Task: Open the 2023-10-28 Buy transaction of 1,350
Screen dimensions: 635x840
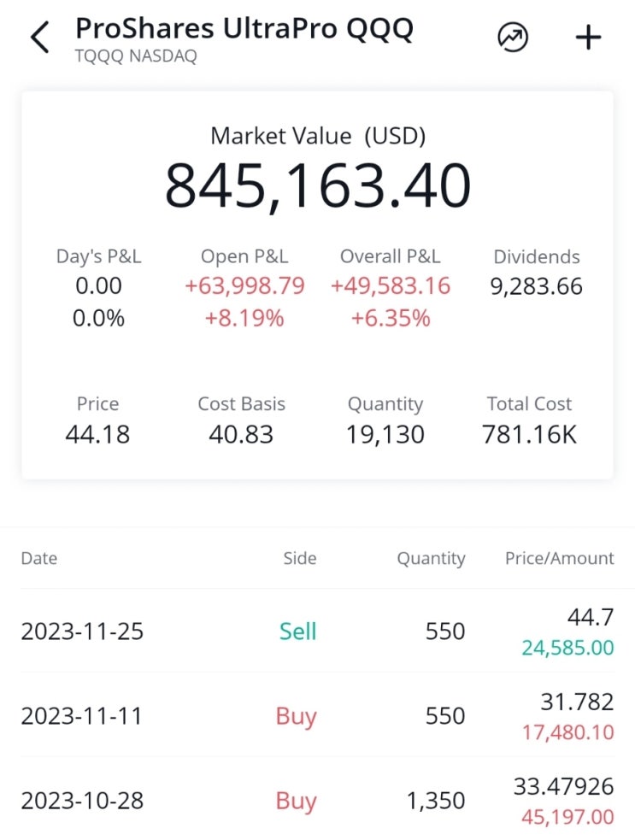Action: [317, 801]
